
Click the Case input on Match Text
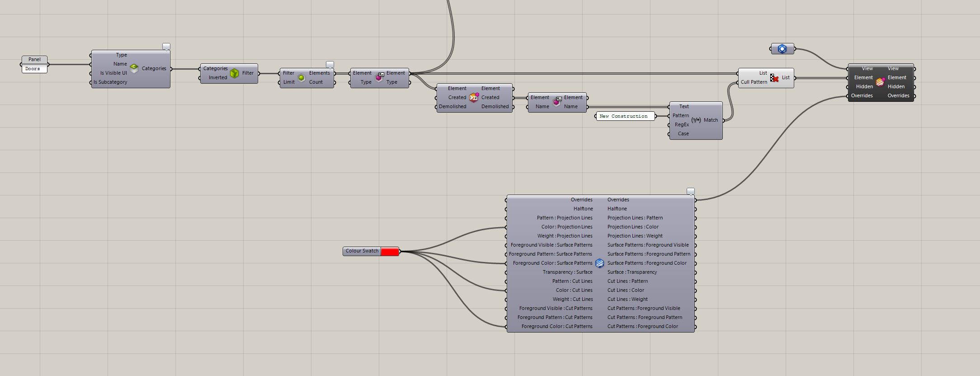[x=683, y=133]
